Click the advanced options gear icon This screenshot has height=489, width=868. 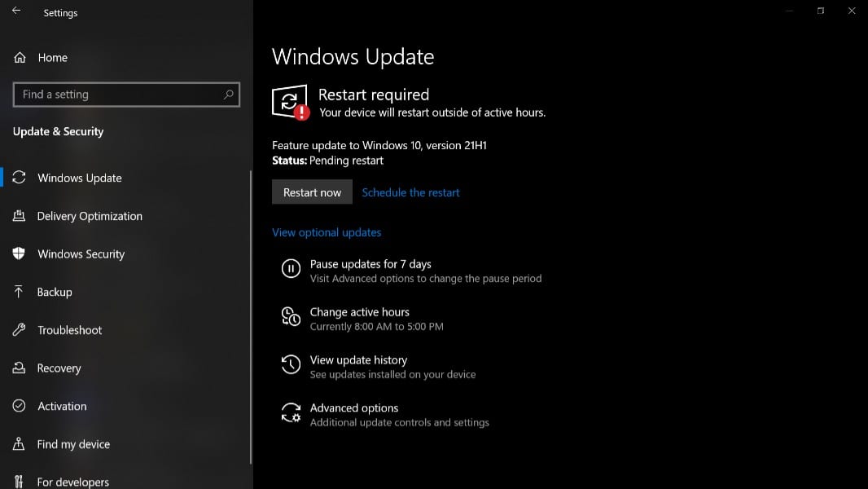coord(291,412)
